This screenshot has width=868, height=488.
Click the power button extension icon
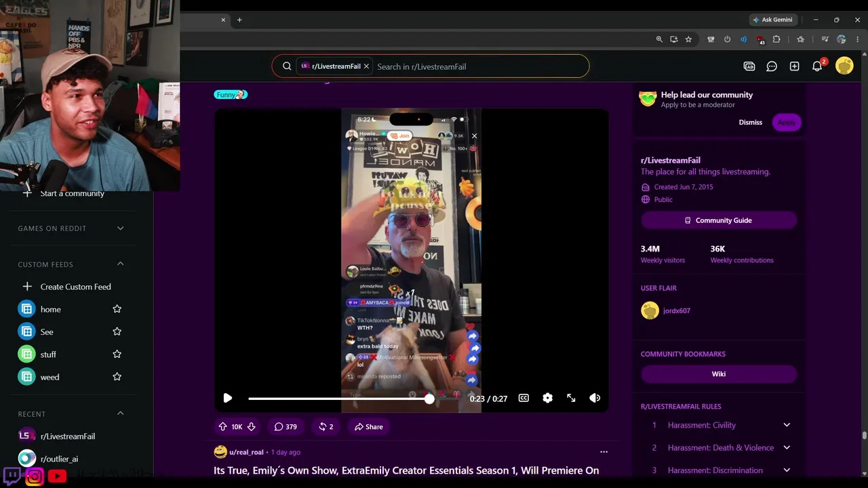727,39
